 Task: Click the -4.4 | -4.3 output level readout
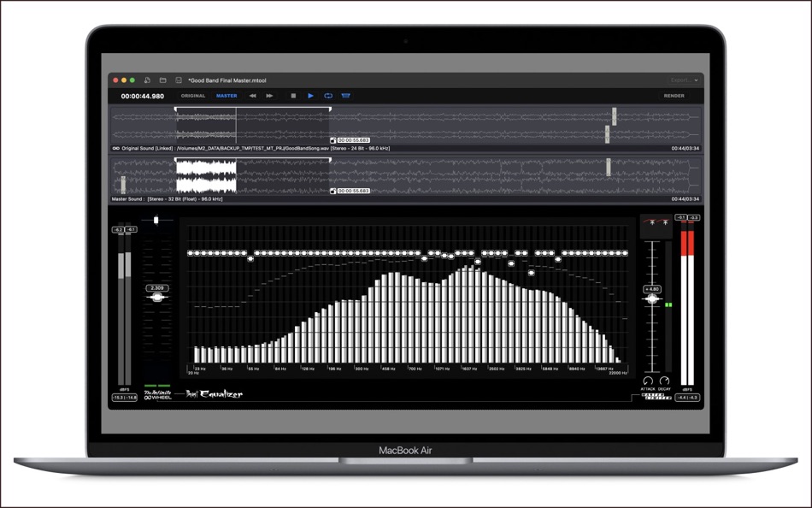point(688,398)
